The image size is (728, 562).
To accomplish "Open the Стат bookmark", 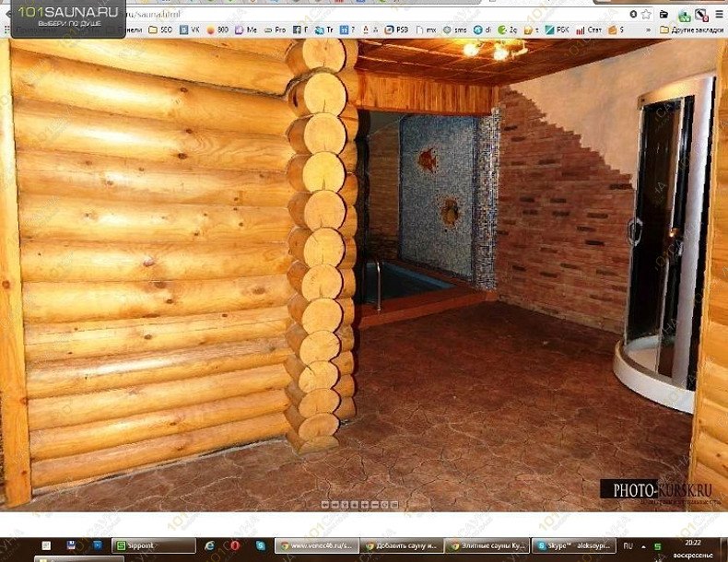I will [x=589, y=29].
